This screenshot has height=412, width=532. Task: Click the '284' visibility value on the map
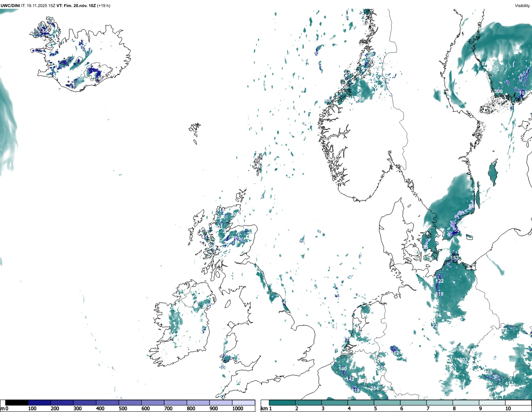coord(374,388)
